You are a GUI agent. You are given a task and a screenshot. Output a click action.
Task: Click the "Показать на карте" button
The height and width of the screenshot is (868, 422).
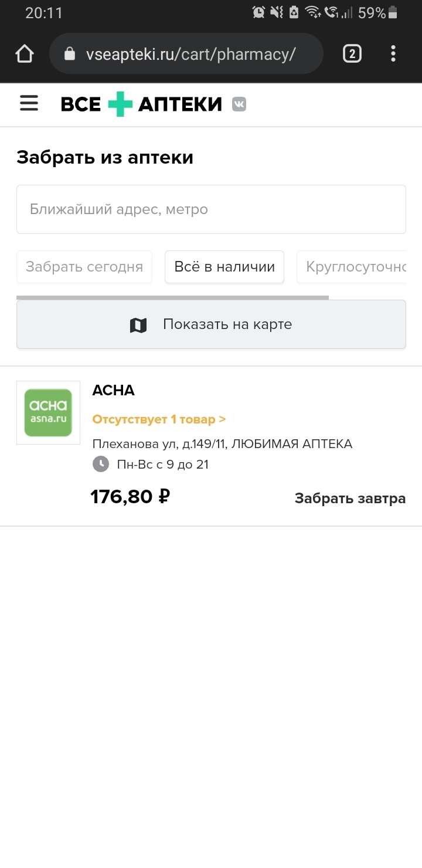211,324
